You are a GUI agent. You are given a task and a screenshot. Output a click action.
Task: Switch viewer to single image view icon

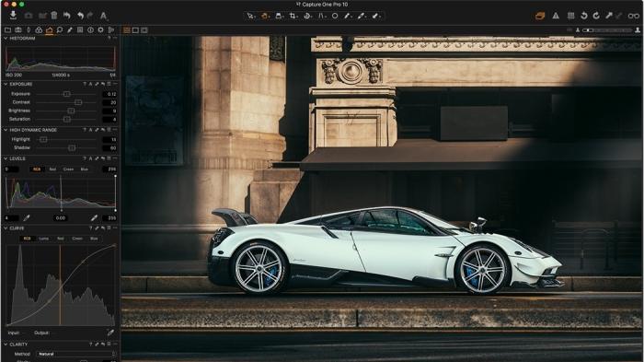point(135,30)
